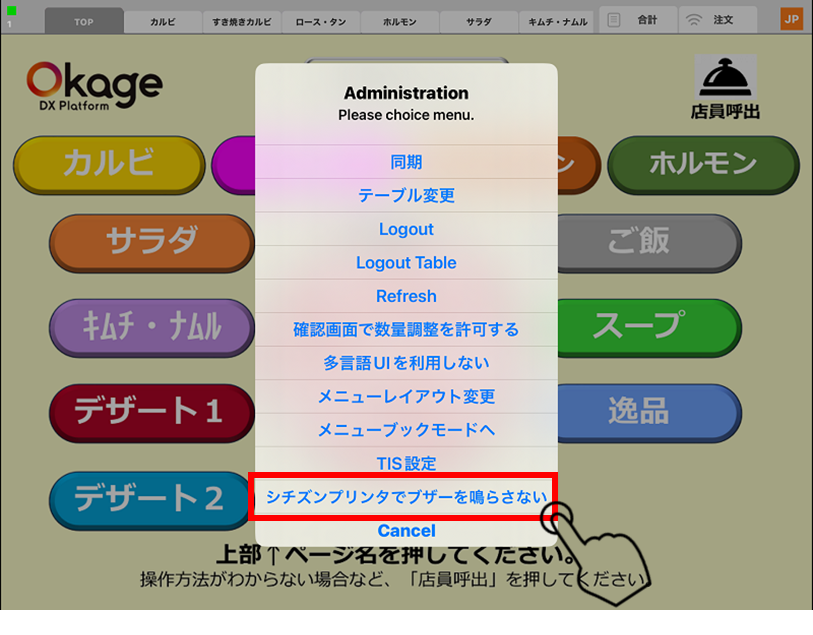Cancel the Administration dialog

[x=406, y=530]
